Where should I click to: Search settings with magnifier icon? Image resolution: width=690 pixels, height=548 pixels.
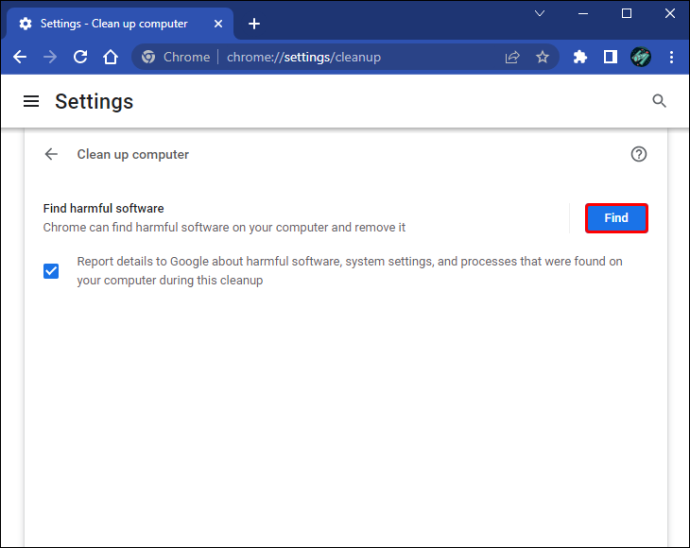coord(659,101)
